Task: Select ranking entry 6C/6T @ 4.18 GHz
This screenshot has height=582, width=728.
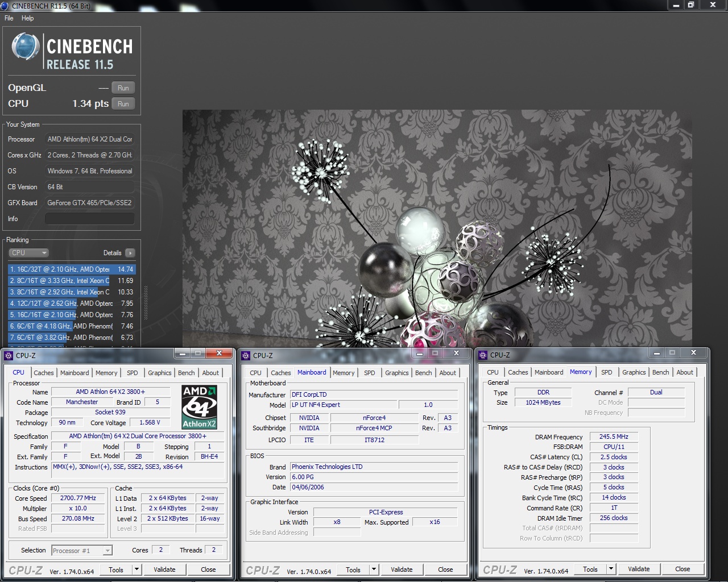Action: [x=72, y=326]
